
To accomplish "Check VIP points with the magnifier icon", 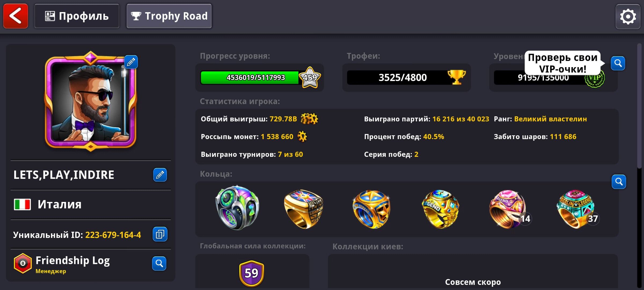I will [618, 63].
